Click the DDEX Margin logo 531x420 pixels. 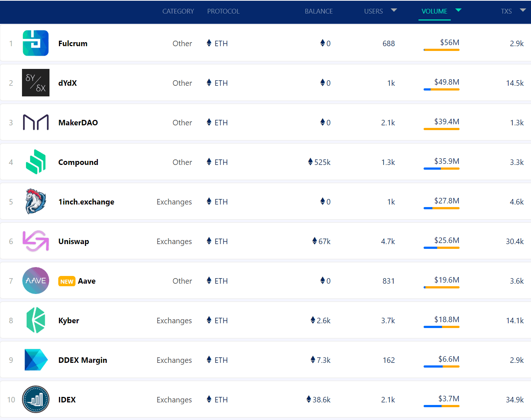pos(36,360)
